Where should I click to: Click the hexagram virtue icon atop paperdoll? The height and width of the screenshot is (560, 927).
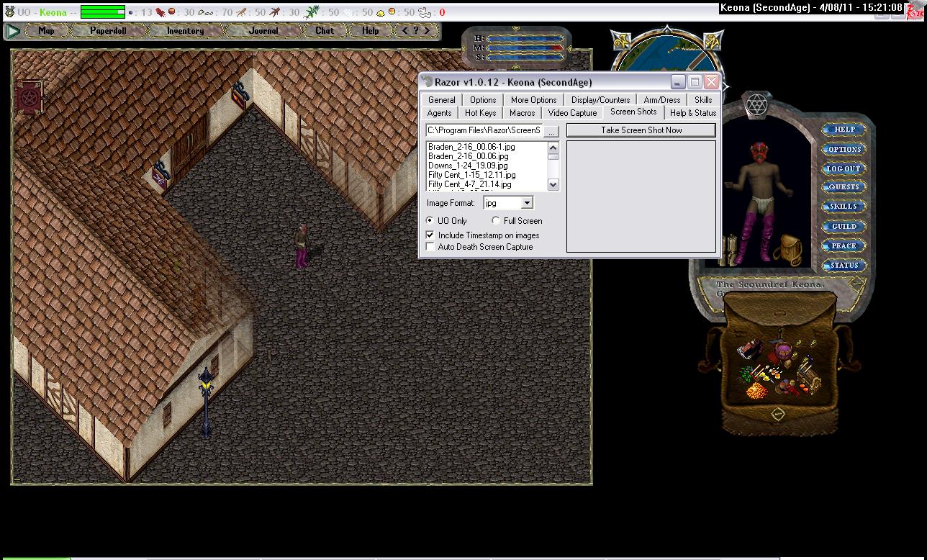pyautogui.click(x=756, y=106)
